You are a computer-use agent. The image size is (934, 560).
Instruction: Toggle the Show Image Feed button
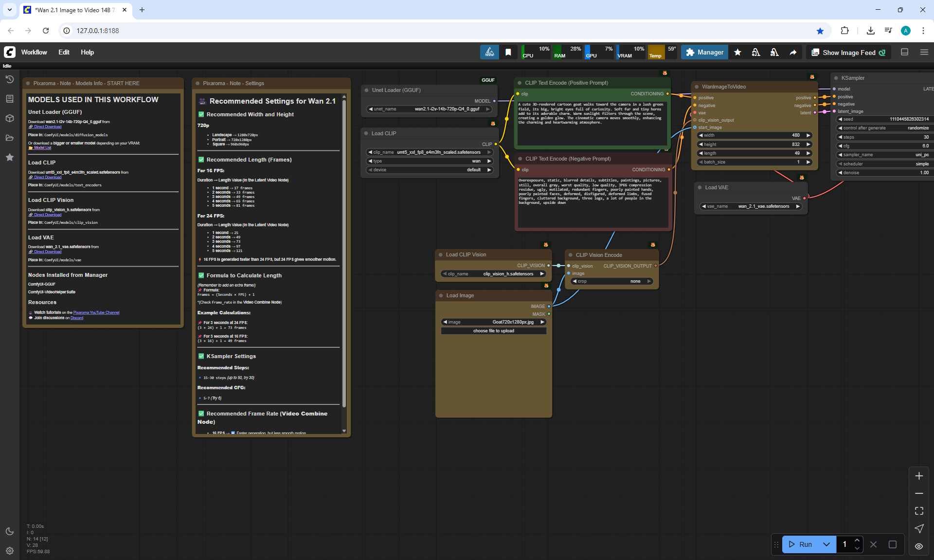849,53
